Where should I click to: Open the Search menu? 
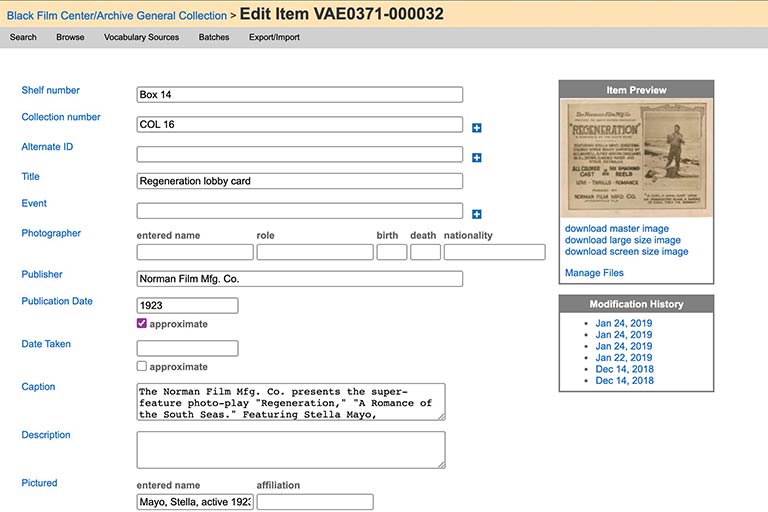(x=23, y=37)
